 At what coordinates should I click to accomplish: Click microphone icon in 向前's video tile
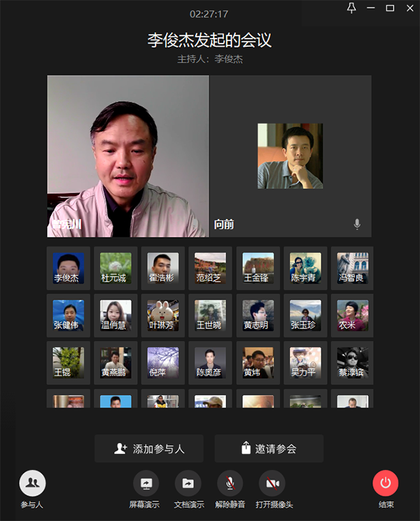pos(357,224)
